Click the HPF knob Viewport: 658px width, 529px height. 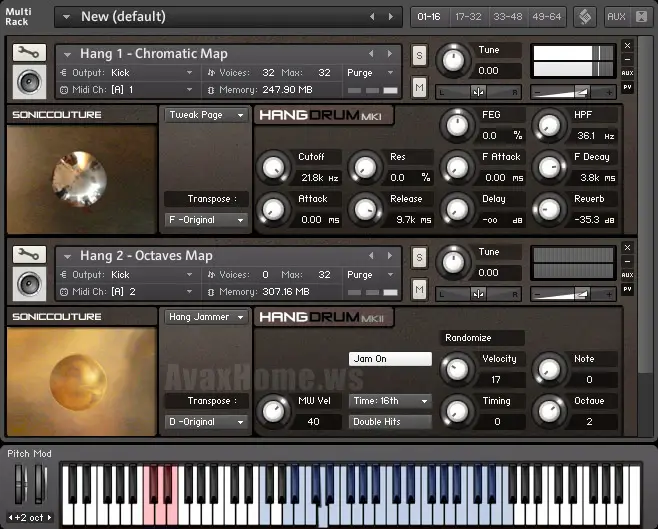click(x=549, y=125)
